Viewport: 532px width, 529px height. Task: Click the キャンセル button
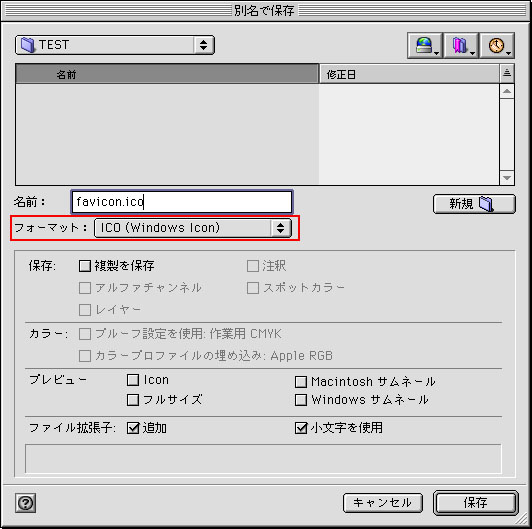(x=382, y=503)
